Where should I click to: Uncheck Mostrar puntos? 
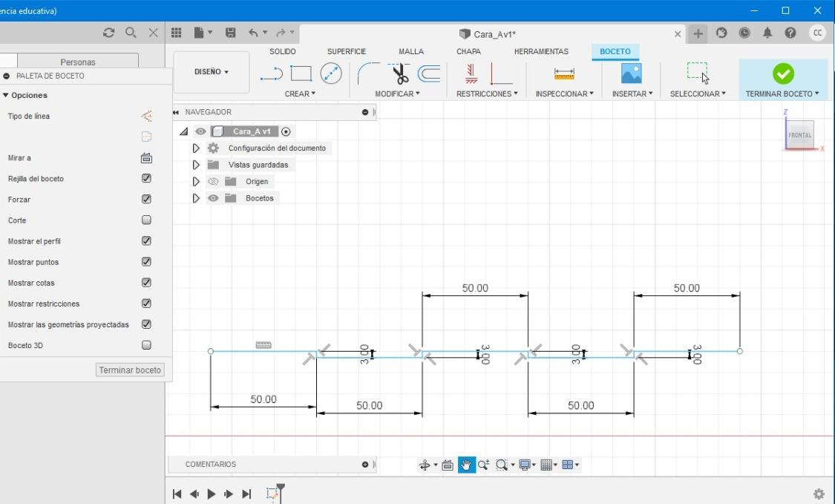coord(146,261)
